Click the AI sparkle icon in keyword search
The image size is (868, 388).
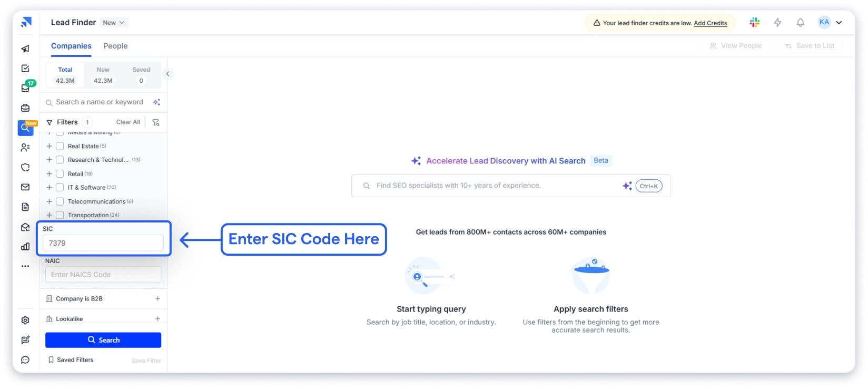pos(156,102)
